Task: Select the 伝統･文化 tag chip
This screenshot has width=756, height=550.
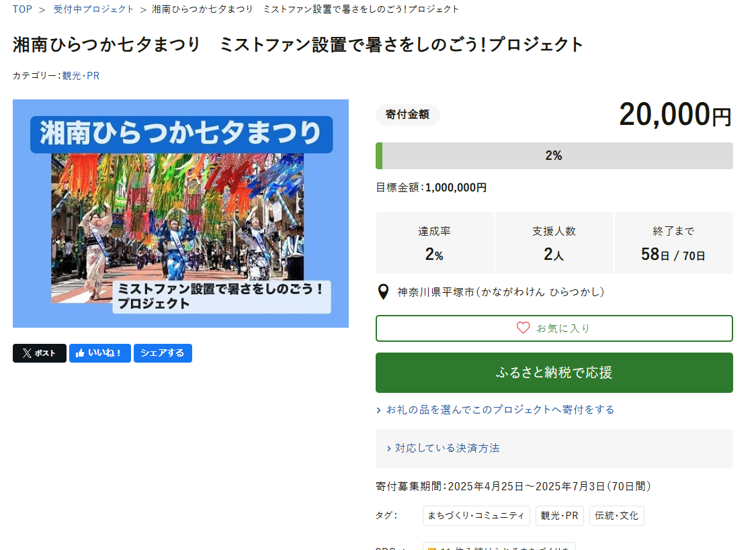Action: (616, 516)
